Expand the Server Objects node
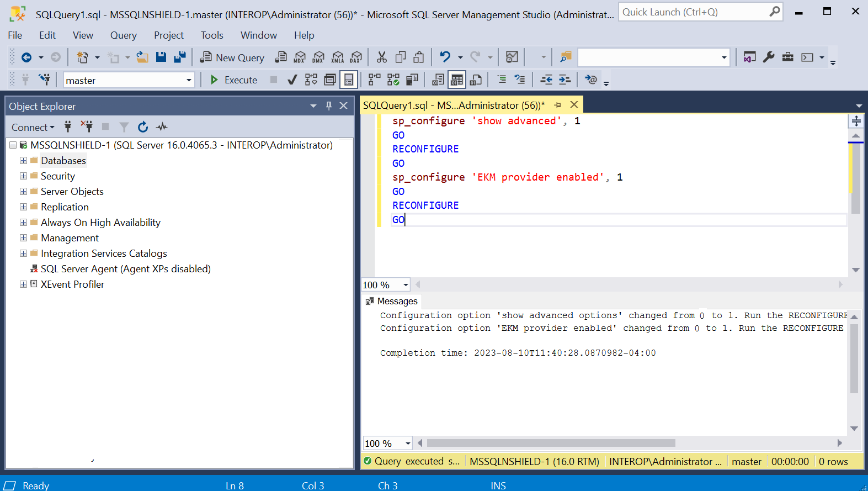 (x=23, y=192)
